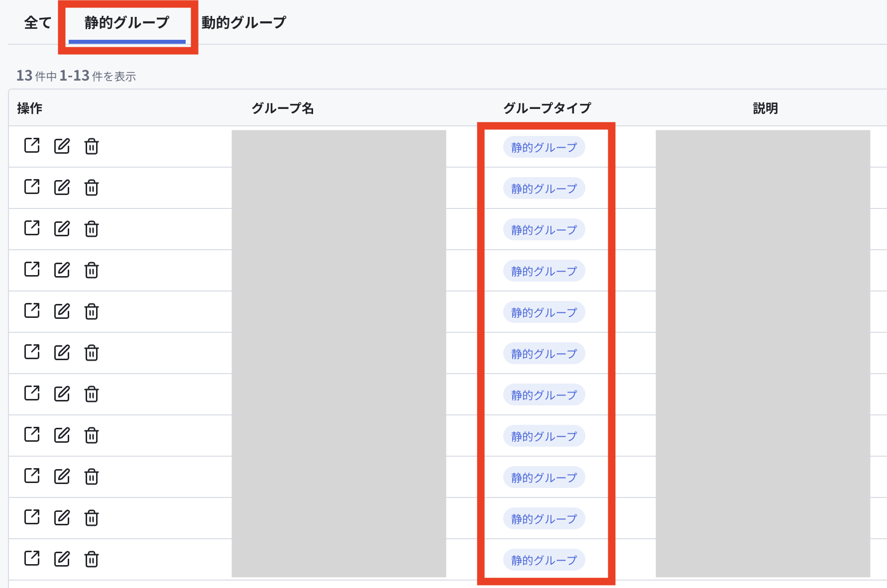
Task: Click the trash icon in the second row
Action: [92, 188]
